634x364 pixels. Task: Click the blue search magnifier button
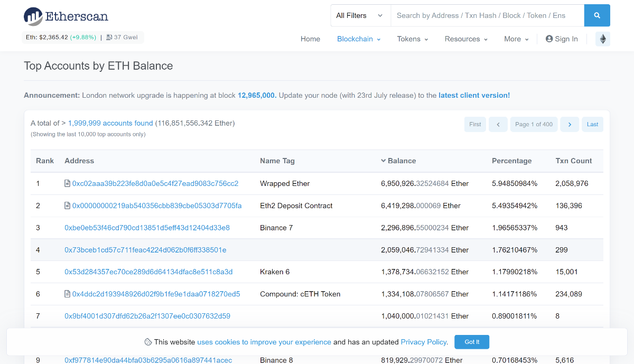pyautogui.click(x=597, y=15)
